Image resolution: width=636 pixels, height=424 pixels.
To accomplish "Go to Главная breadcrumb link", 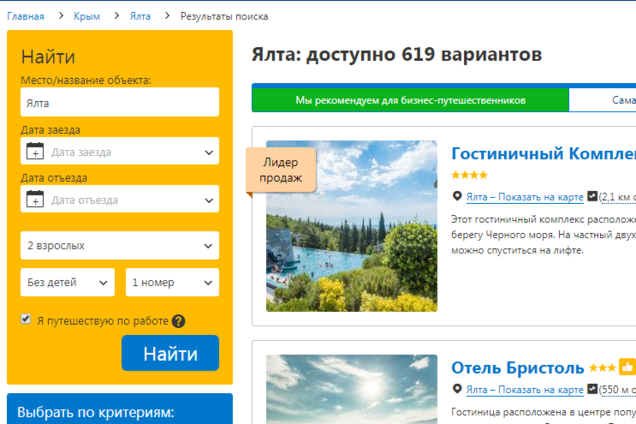I will (26, 16).
